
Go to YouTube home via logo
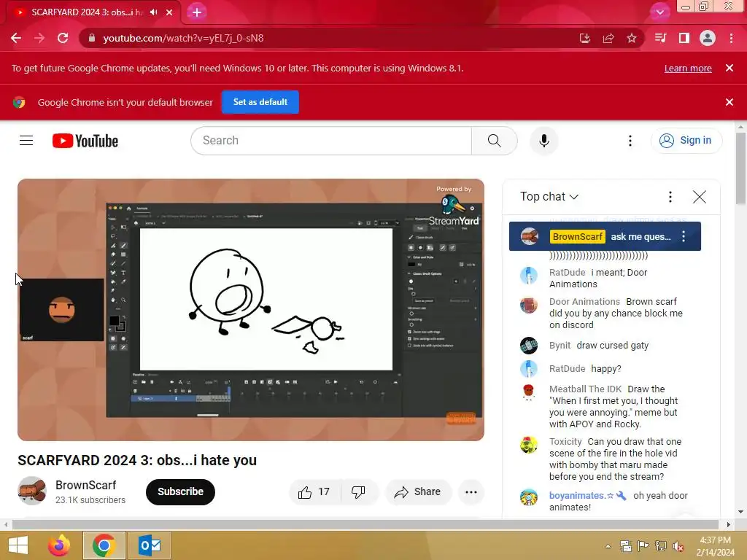point(85,141)
